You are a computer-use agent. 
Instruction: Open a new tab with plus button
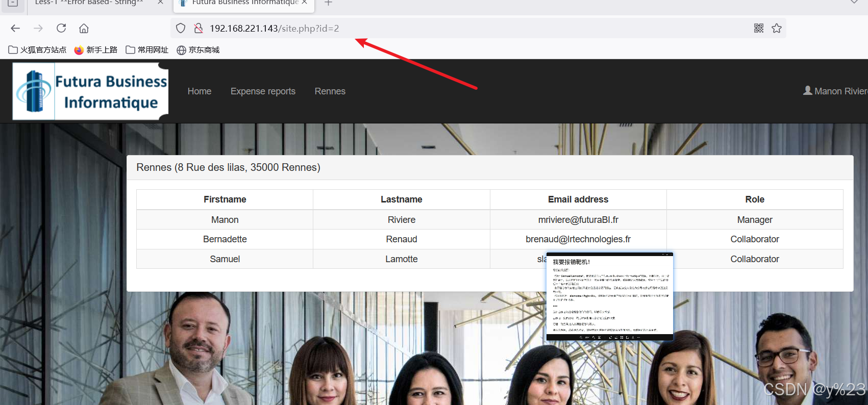[329, 3]
